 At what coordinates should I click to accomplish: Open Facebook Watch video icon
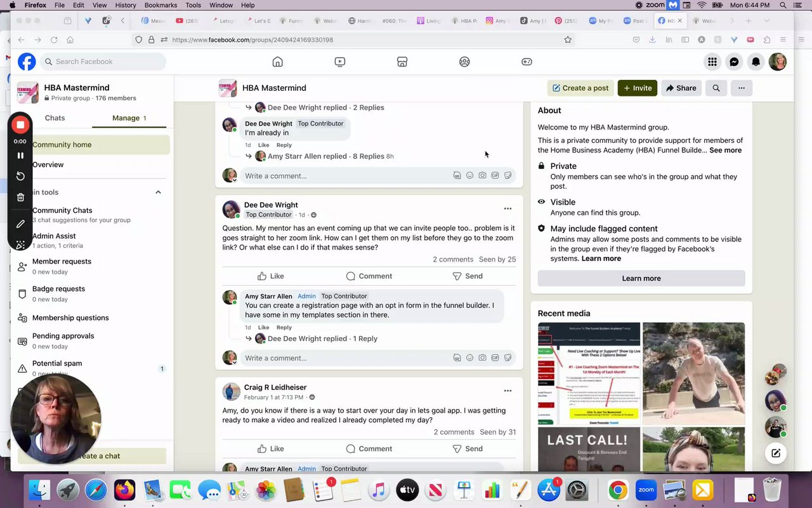coord(340,62)
